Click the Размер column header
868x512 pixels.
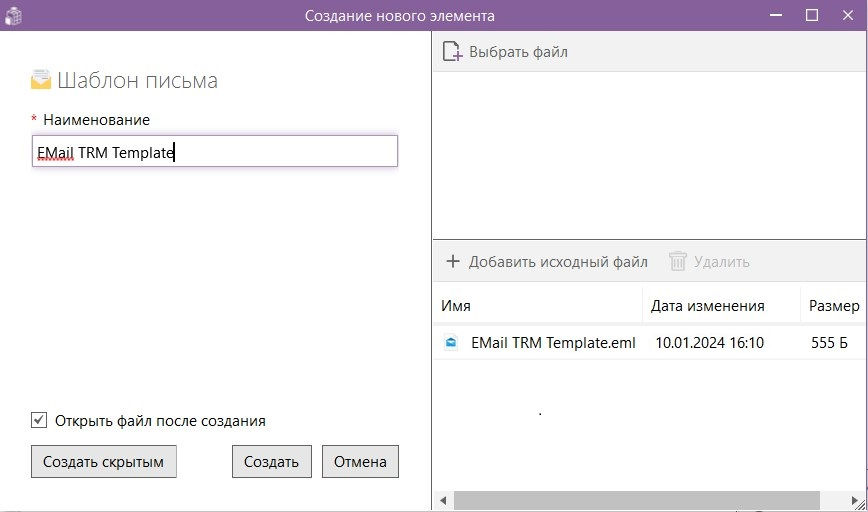point(833,306)
